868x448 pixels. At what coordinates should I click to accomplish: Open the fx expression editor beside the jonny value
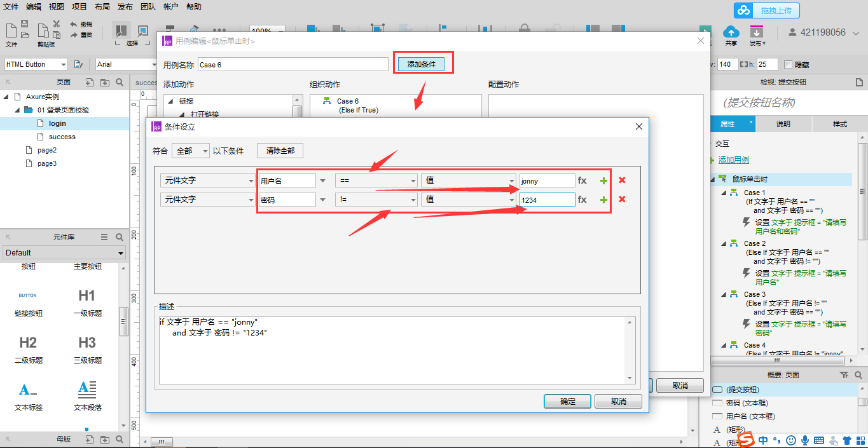pyautogui.click(x=582, y=180)
